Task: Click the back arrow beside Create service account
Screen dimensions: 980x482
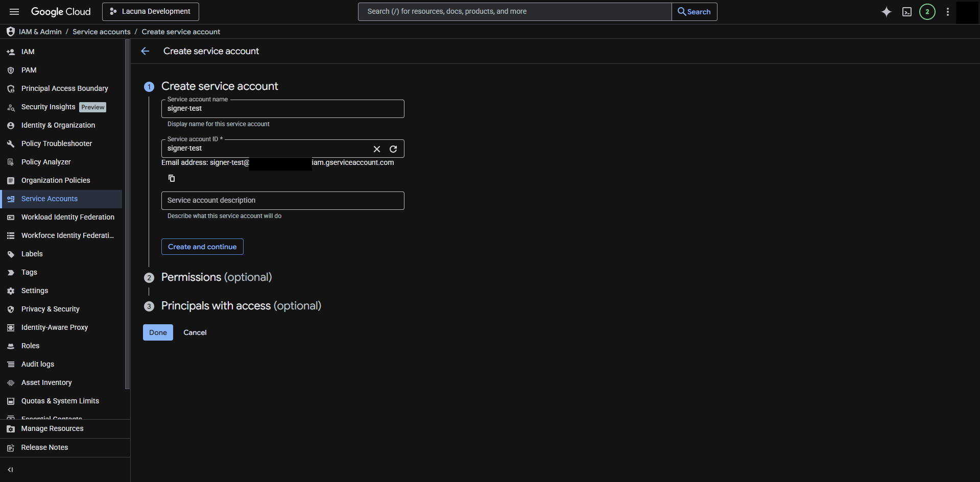Action: 145,51
